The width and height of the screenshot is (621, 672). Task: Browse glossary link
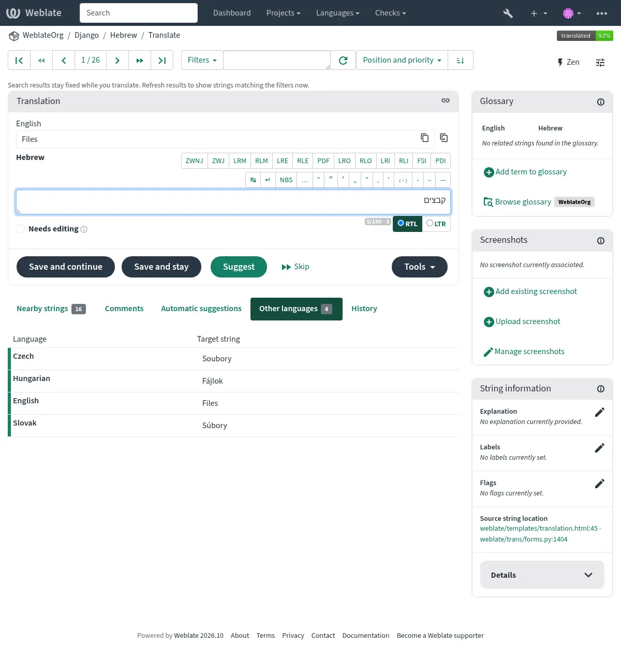coord(517,202)
